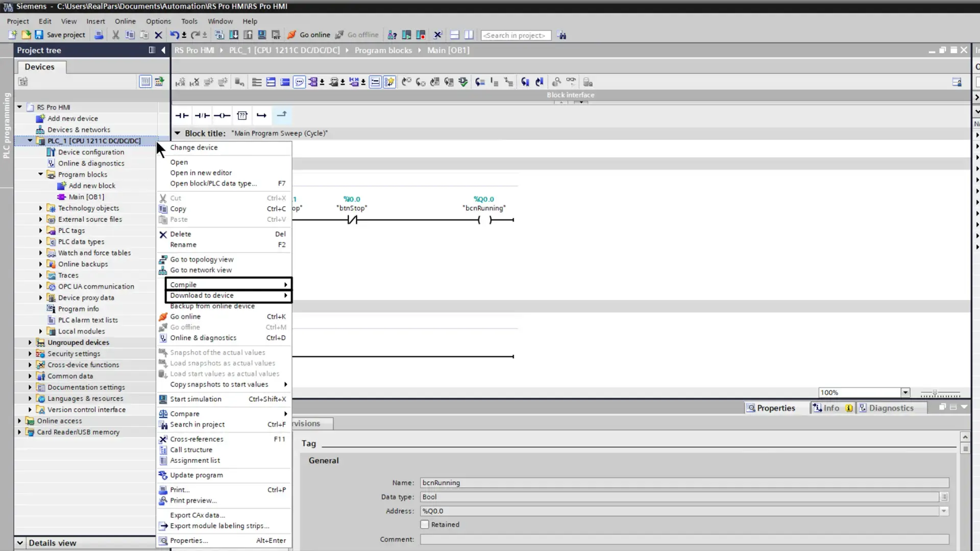Choose Compile from the context menu
Viewport: 980px width, 551px height.
tap(228, 285)
